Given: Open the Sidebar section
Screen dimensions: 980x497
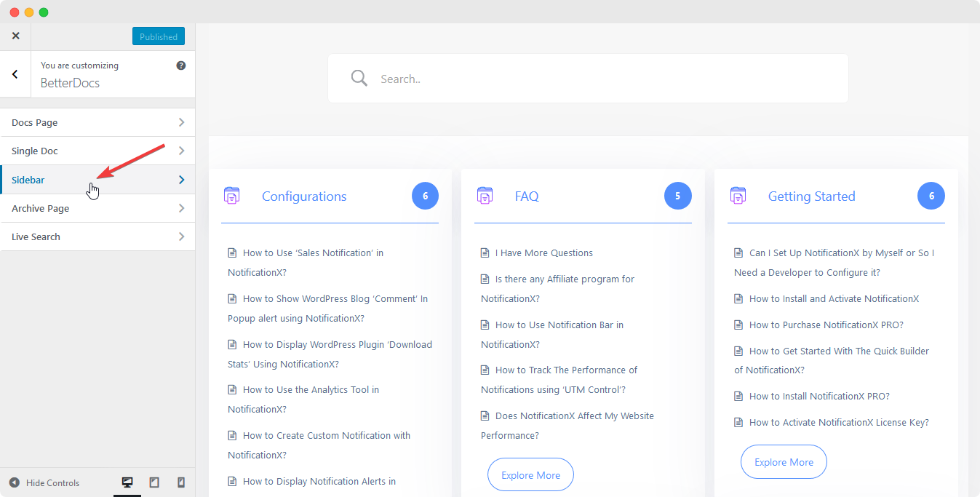Looking at the screenshot, I should tap(97, 180).
